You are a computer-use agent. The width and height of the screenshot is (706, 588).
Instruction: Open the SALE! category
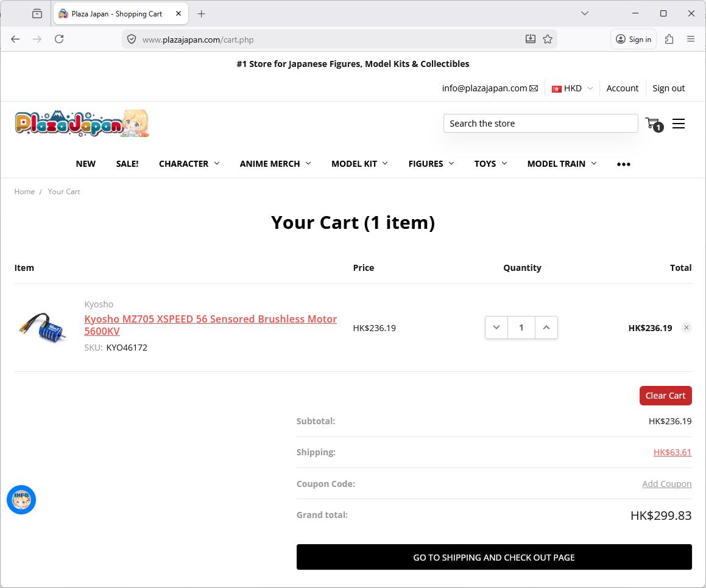(x=127, y=164)
